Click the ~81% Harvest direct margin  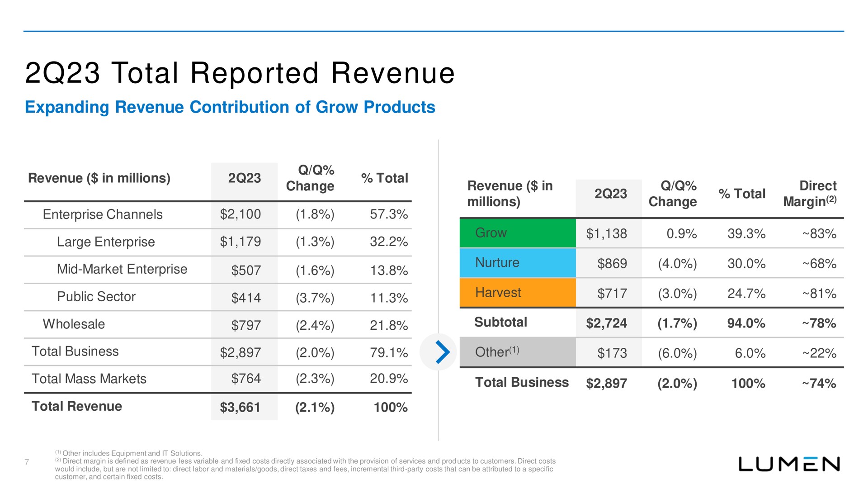click(819, 294)
